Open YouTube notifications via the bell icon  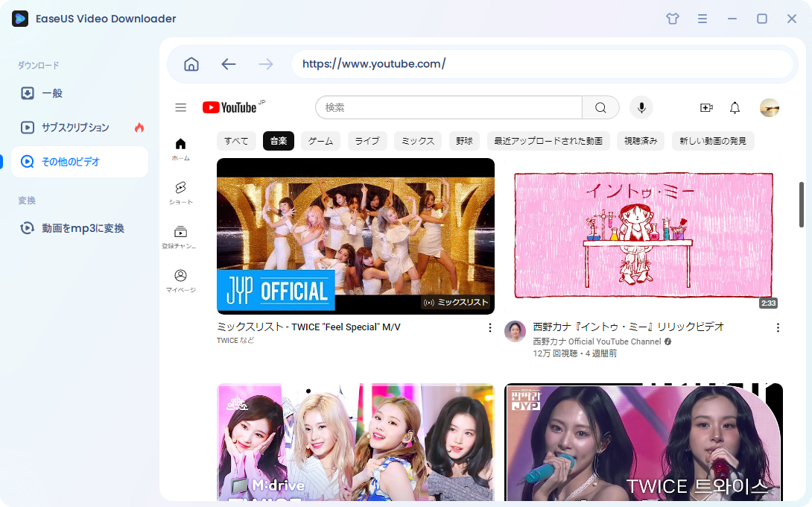735,107
